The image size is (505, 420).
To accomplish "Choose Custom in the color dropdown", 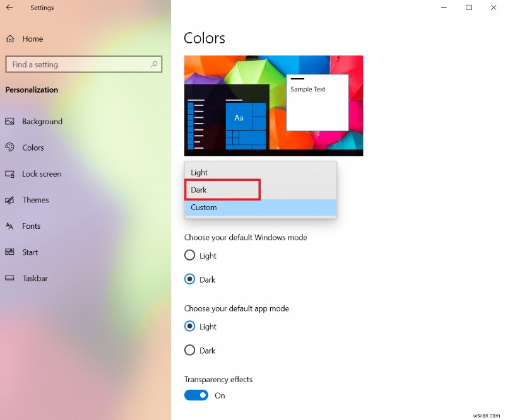I will (x=261, y=207).
